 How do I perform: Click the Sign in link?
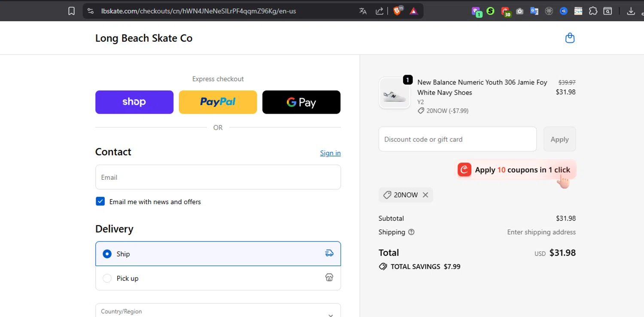click(330, 153)
